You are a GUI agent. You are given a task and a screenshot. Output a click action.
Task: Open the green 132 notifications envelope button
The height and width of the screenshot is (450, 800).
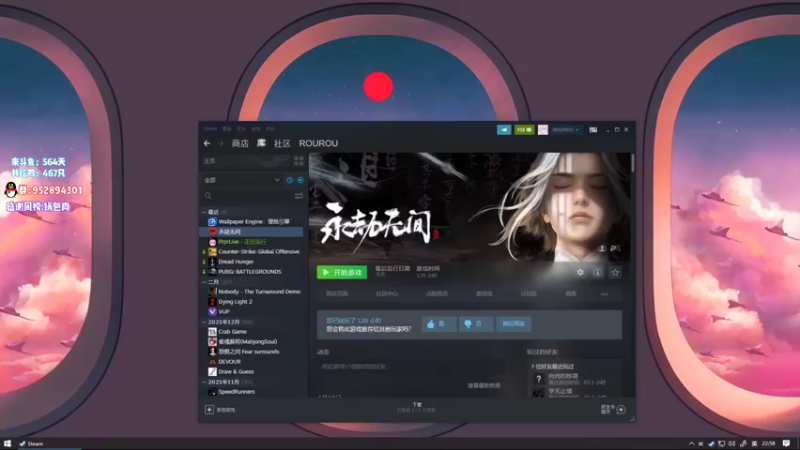point(524,130)
